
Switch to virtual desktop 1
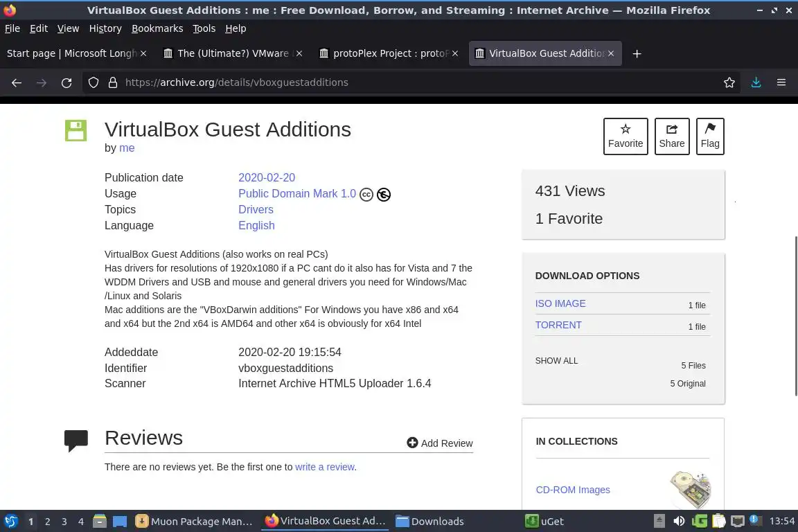pos(30,522)
